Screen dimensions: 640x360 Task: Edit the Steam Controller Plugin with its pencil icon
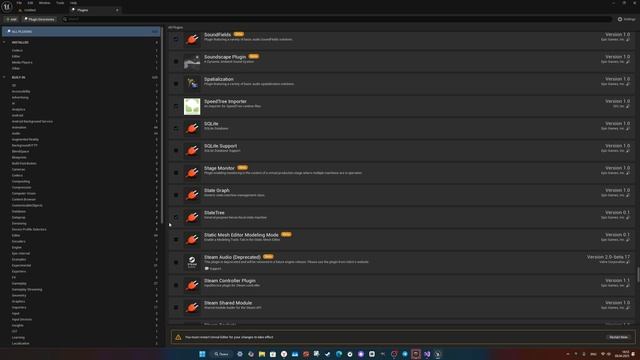(x=628, y=285)
